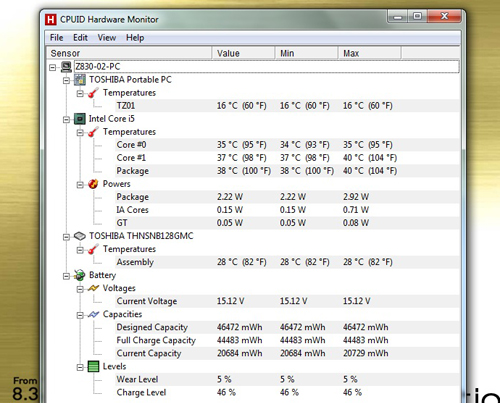500x403 pixels.
Task: Select the Package temperature row
Action: [x=287, y=171]
